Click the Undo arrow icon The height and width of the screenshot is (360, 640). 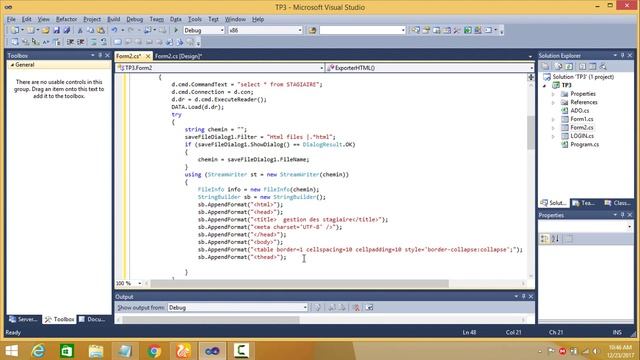click(x=115, y=30)
